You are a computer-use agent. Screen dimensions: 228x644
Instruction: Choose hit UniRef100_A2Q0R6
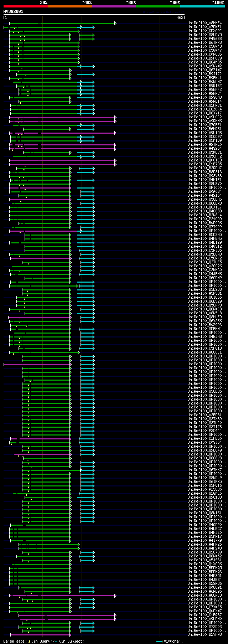click(x=204, y=266)
